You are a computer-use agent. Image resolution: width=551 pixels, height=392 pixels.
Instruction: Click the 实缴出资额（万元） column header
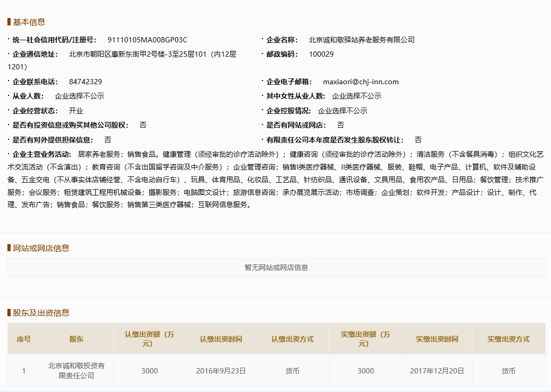tap(365, 339)
